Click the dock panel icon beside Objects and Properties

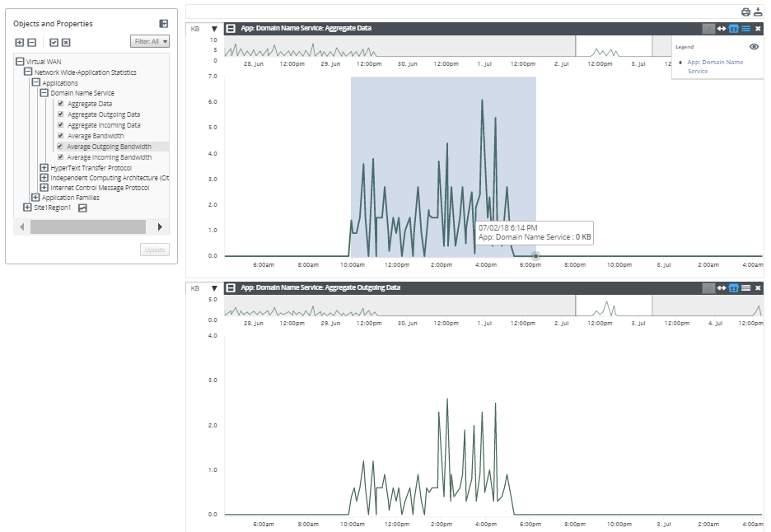click(x=164, y=24)
